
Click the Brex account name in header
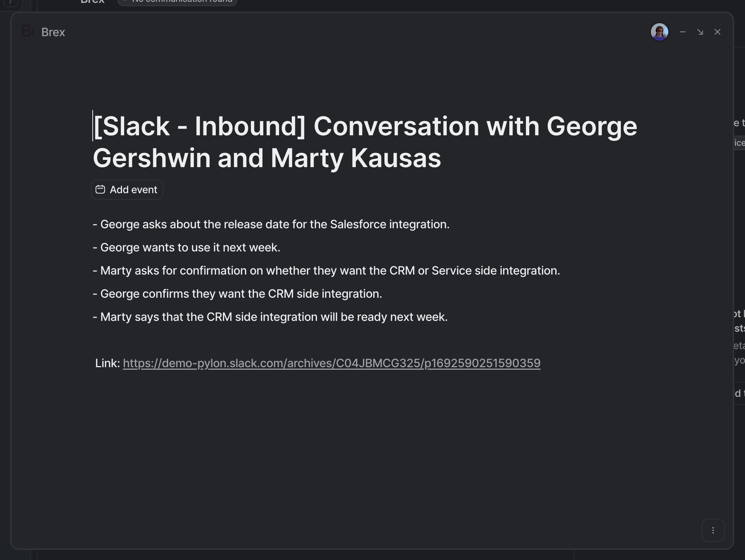[x=53, y=32]
